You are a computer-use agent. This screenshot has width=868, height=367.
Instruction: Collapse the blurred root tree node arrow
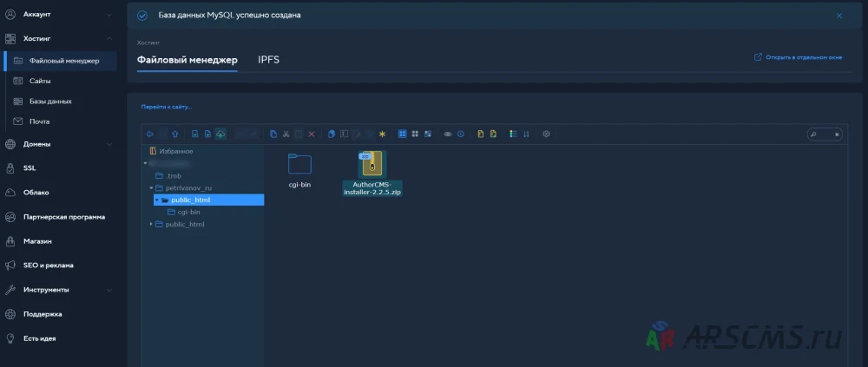(x=145, y=163)
